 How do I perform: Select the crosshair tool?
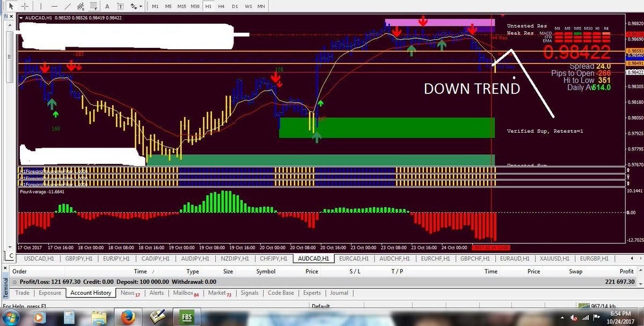[25, 6]
